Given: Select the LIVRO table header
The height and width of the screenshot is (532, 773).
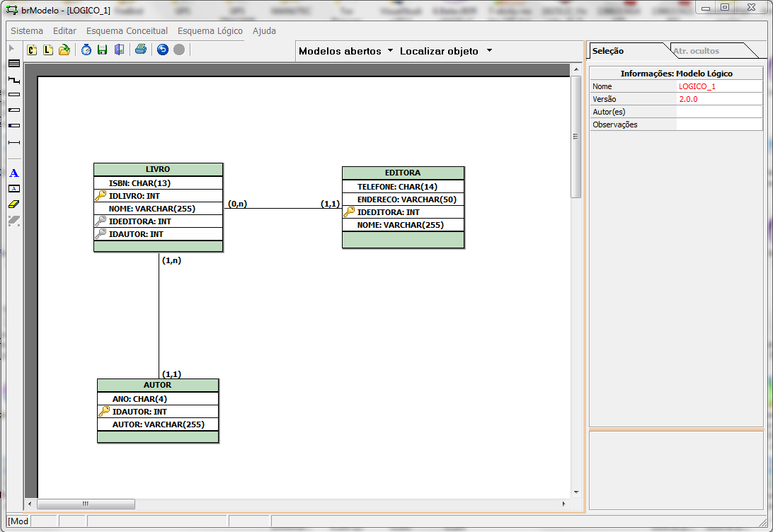Looking at the screenshot, I should (159, 170).
